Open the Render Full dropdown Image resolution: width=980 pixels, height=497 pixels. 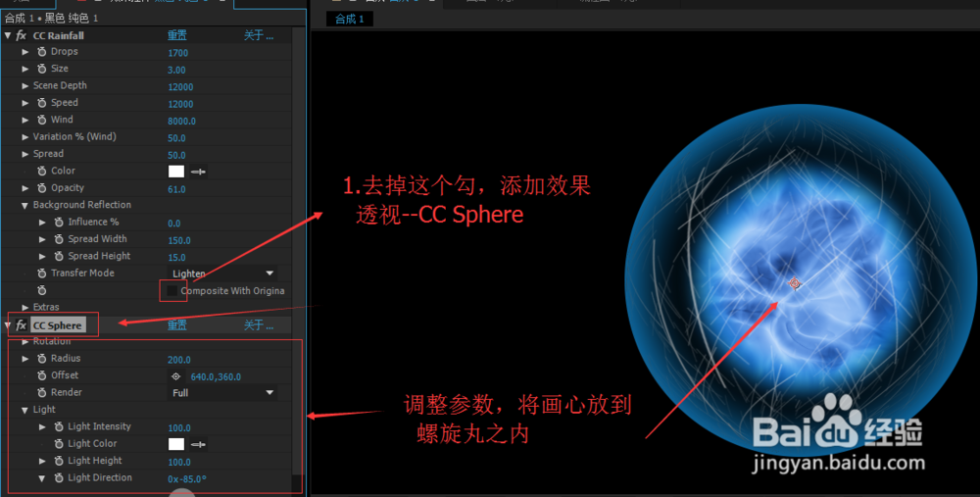(222, 392)
